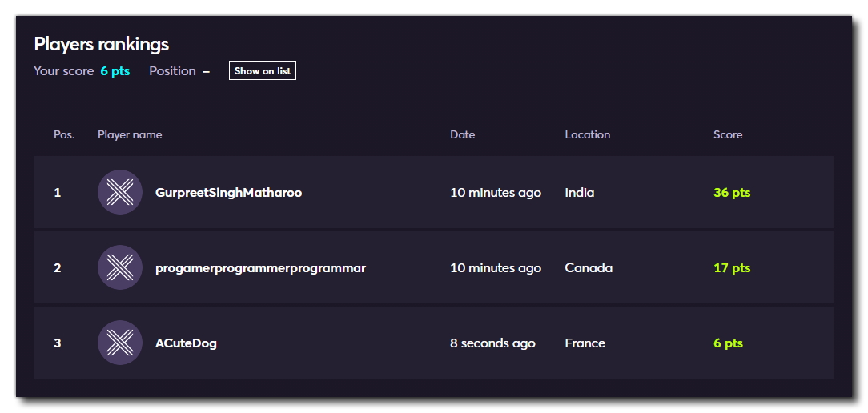Click the 17 pts score
The image size is (868, 413).
[732, 268]
